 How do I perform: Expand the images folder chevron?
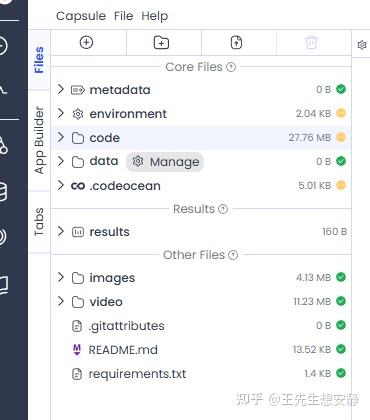[x=61, y=277]
